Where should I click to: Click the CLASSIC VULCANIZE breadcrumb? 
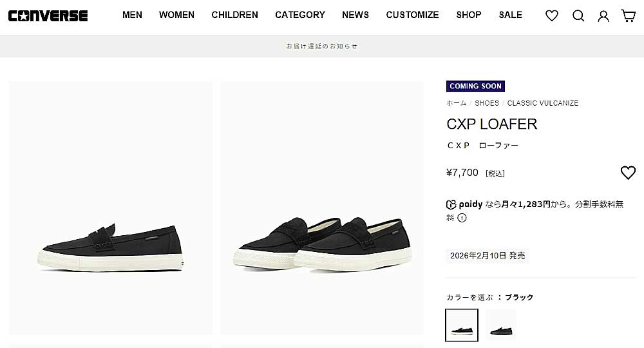coord(543,103)
